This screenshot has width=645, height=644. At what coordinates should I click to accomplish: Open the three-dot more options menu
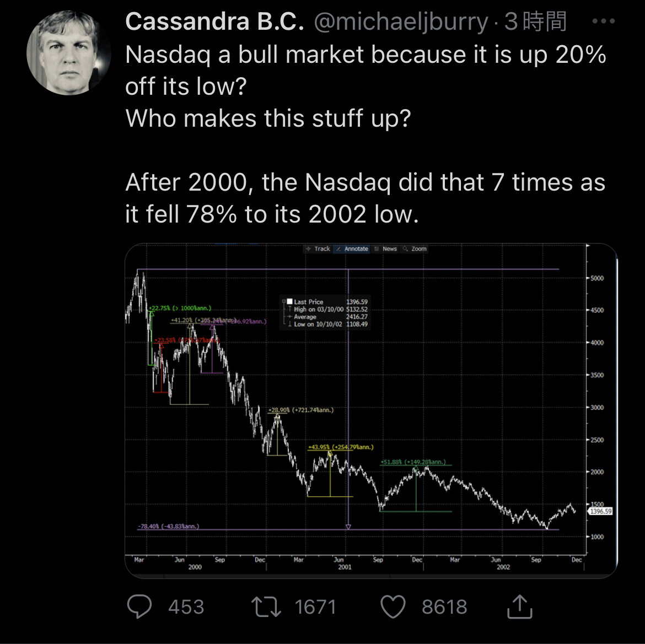tap(604, 21)
